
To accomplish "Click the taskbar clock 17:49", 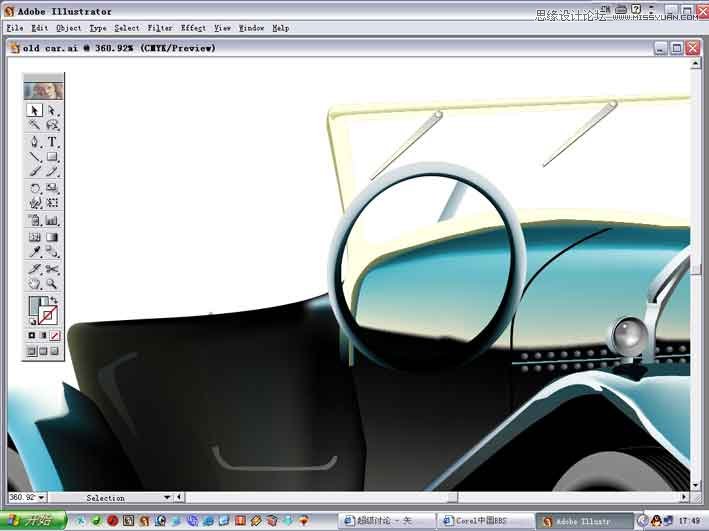I will pos(690,521).
